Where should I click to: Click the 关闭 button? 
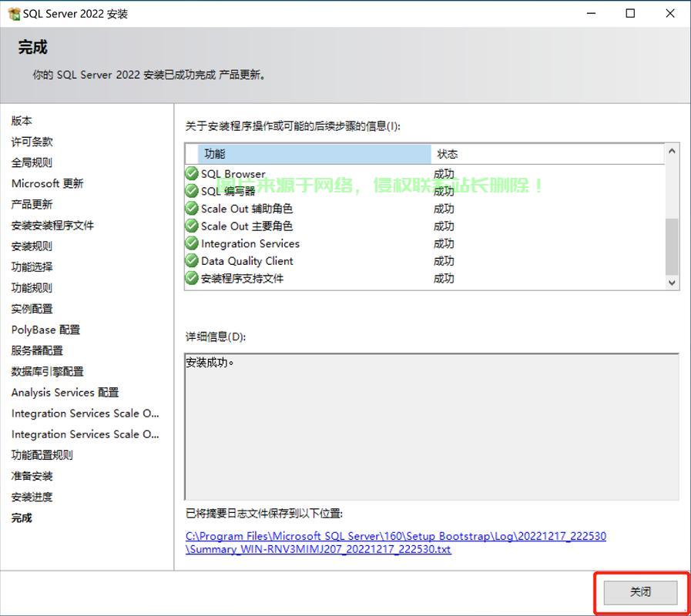(640, 592)
